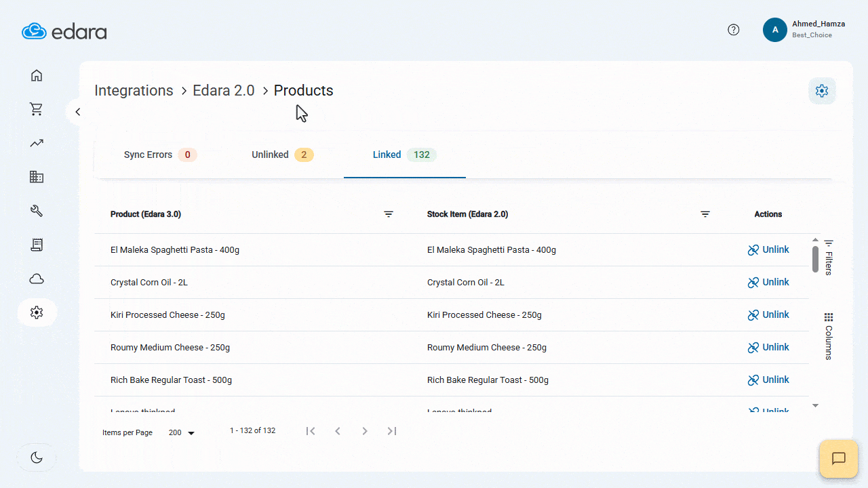Open filter for Stock Item (Edara 2.0) column

click(705, 214)
